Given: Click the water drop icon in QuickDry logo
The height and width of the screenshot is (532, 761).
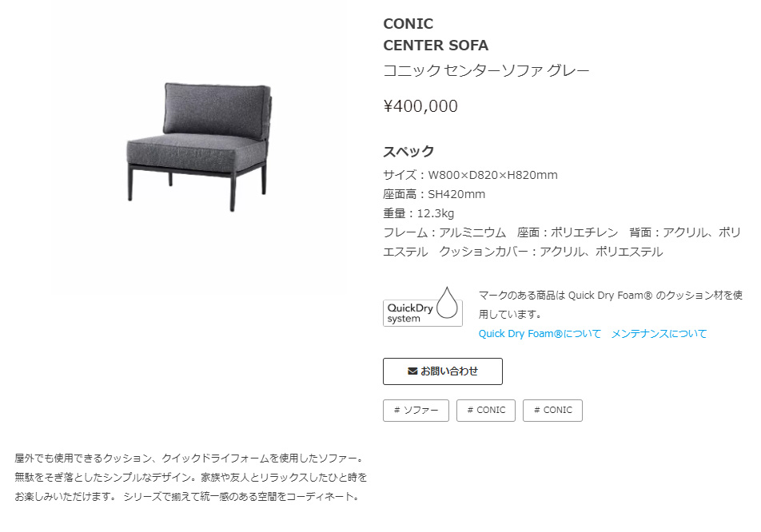Looking at the screenshot, I should point(447,303).
